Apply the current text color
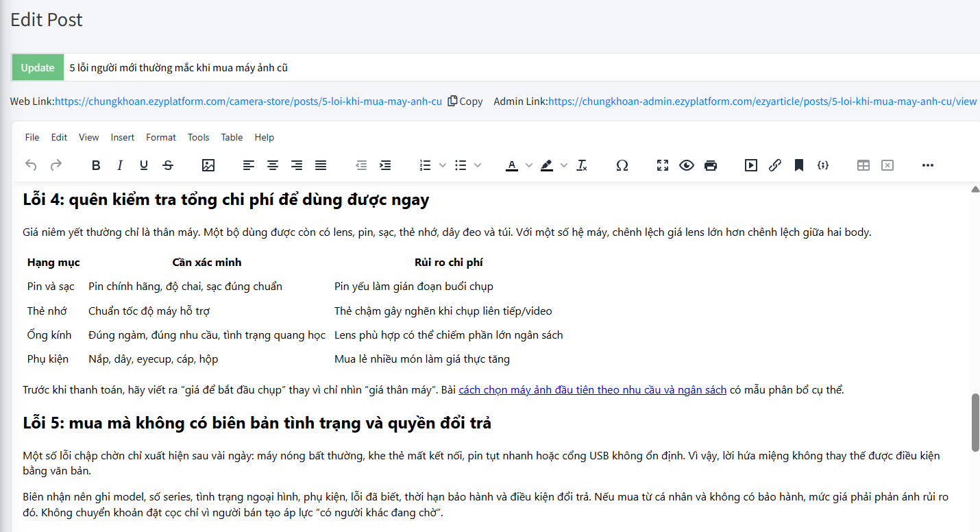This screenshot has width=980, height=532. 512,165
